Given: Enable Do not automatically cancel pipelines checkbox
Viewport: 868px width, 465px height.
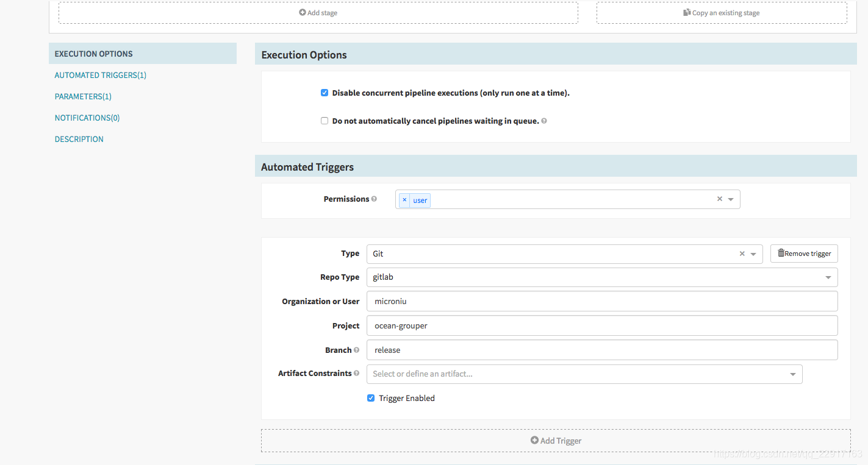Looking at the screenshot, I should click(x=325, y=121).
